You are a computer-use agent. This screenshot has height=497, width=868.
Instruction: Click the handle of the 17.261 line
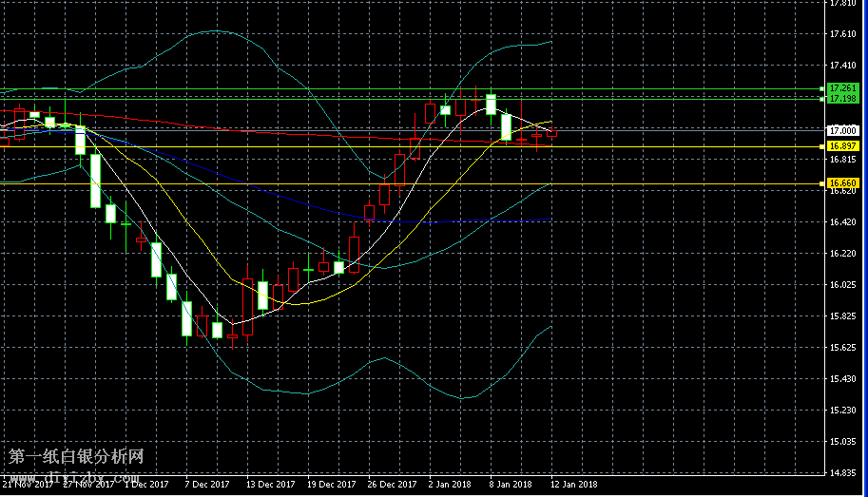[x=820, y=88]
